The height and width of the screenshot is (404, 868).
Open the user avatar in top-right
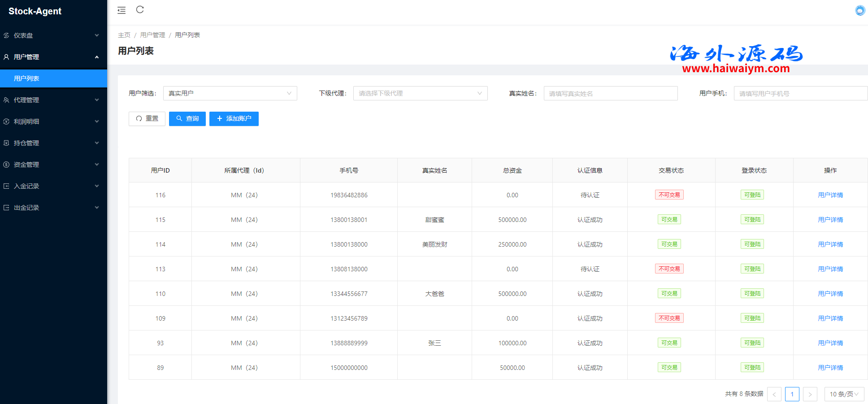coord(859,10)
